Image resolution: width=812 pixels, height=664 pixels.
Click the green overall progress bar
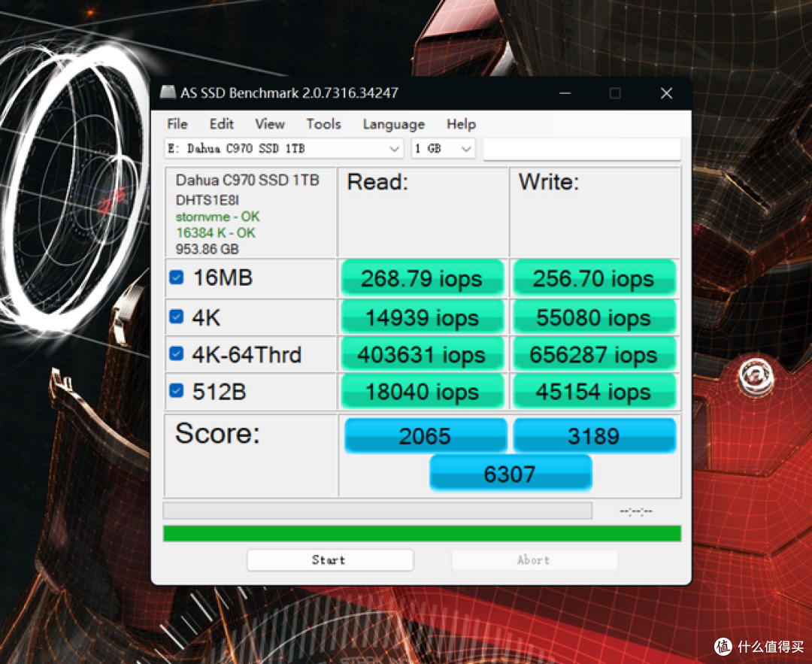coord(422,533)
